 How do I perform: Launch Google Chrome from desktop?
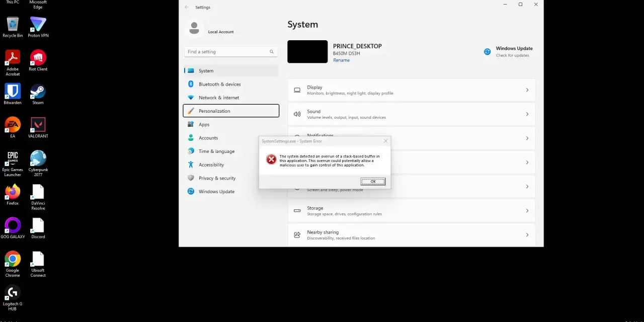coord(13,264)
